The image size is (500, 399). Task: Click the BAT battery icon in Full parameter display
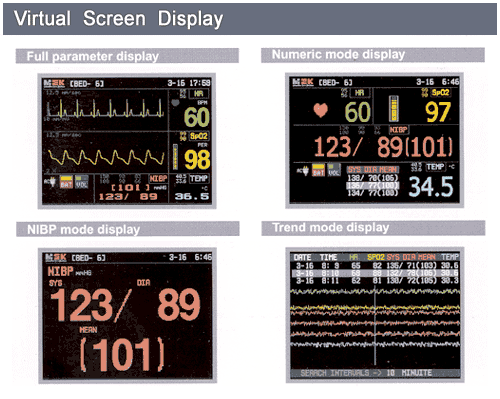[x=66, y=182]
